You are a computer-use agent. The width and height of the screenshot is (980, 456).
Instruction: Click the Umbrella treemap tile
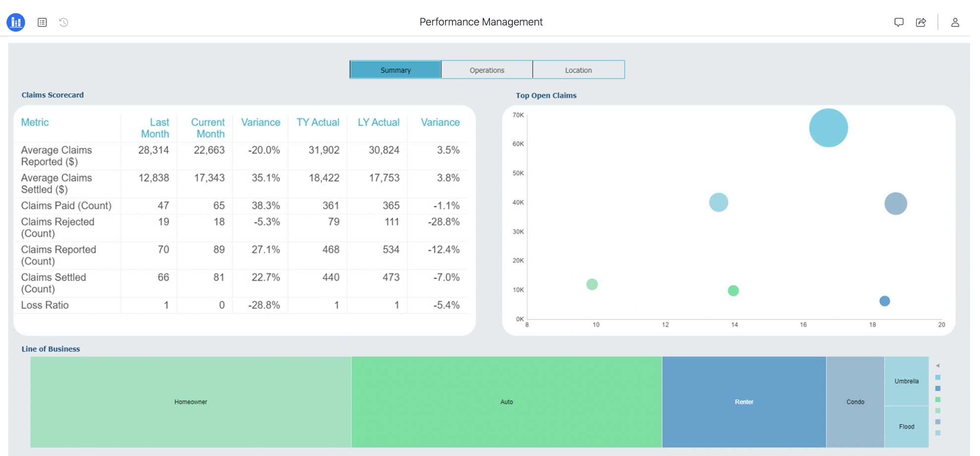906,381
